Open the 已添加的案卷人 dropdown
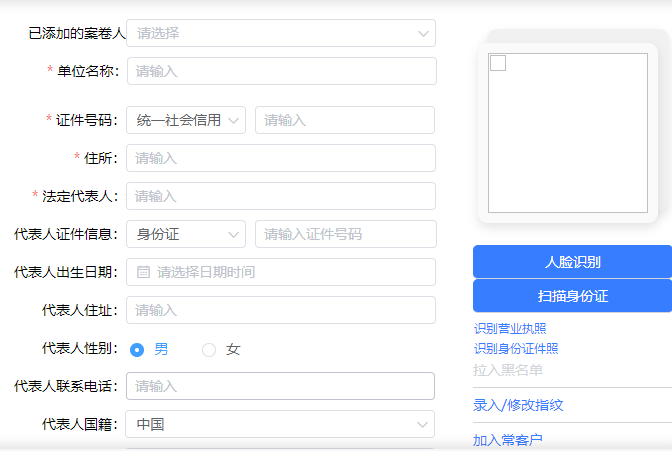 (x=281, y=33)
